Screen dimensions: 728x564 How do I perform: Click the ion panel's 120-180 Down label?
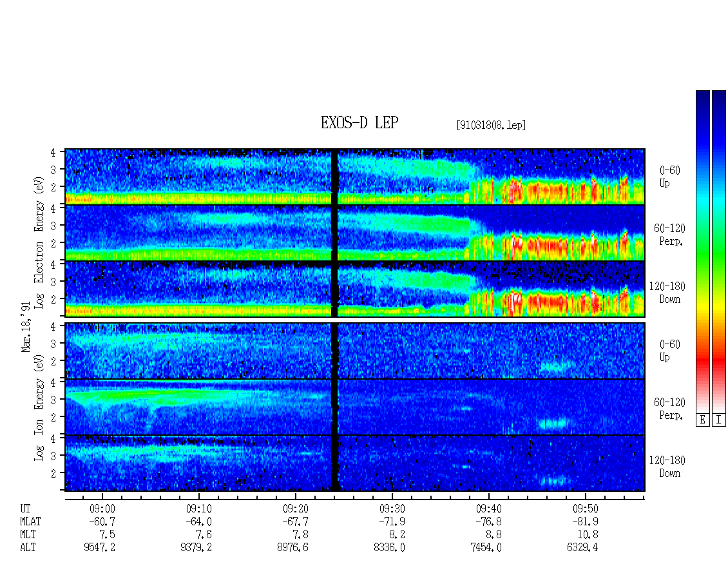click(x=667, y=467)
